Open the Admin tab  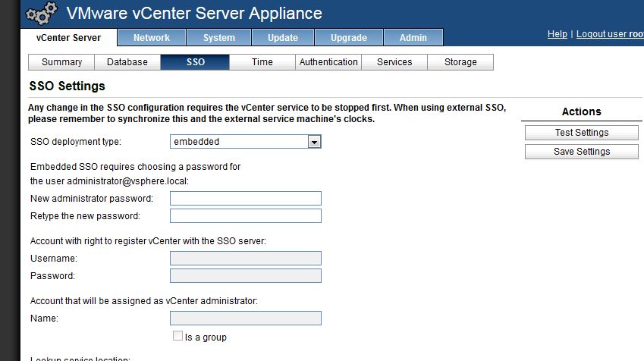click(x=413, y=38)
